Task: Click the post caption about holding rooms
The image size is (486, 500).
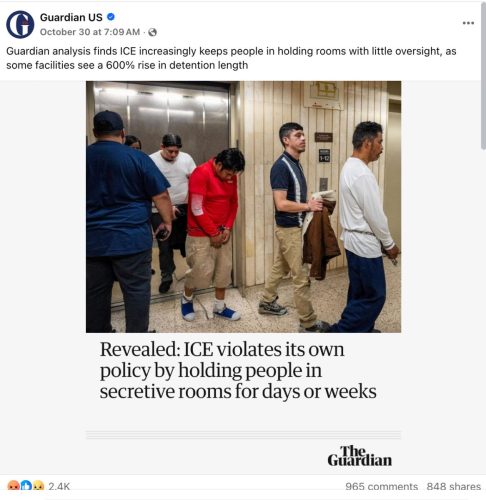Action: click(231, 58)
